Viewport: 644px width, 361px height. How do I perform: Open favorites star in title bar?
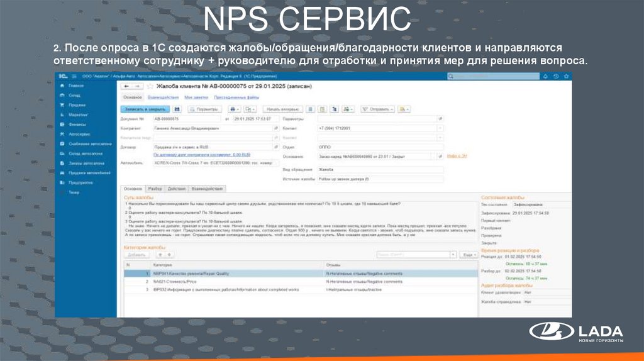567,76
